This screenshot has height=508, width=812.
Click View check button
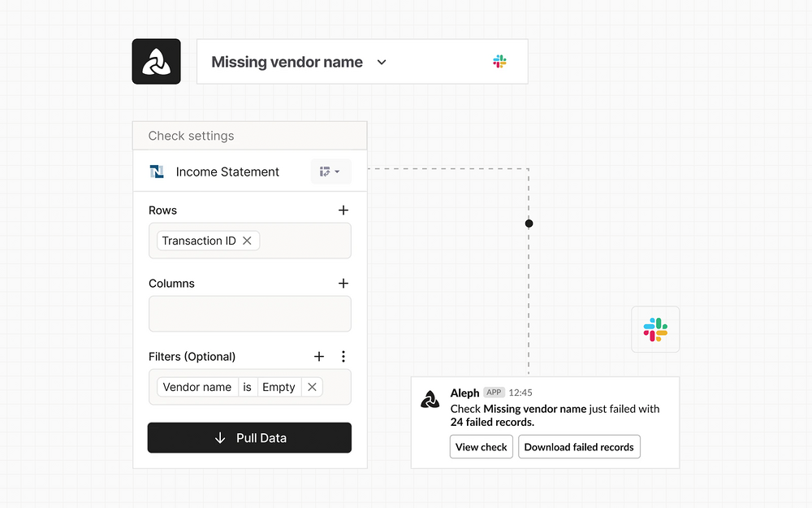pos(481,447)
